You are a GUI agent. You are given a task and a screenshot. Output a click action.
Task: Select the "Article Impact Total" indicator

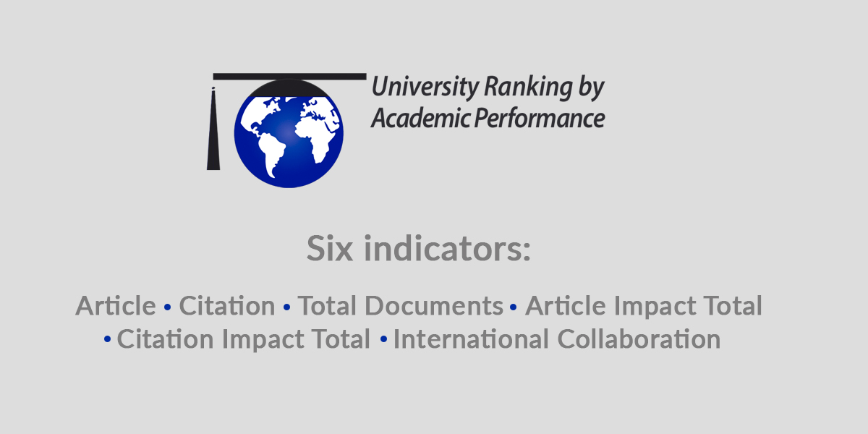click(x=644, y=307)
